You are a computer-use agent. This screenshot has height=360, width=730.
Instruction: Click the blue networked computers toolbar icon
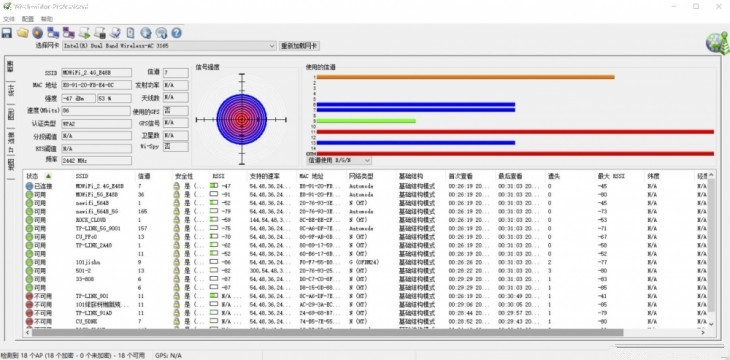53,33
